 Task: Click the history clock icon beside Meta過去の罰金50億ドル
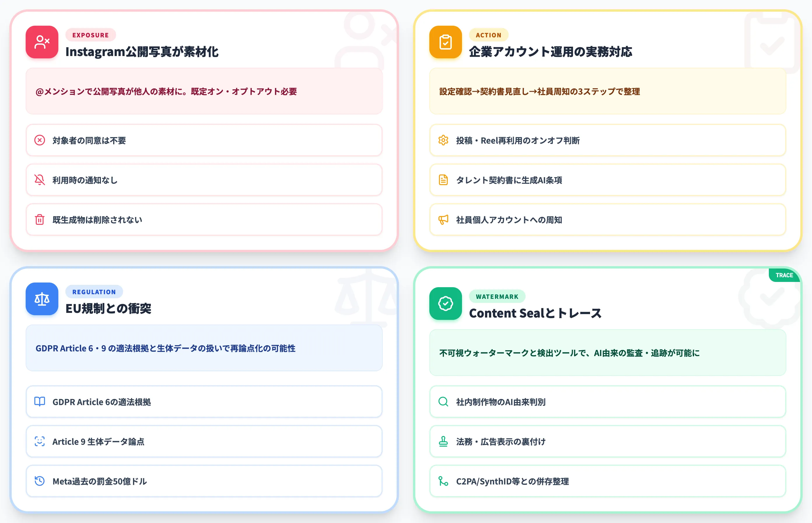coord(40,481)
